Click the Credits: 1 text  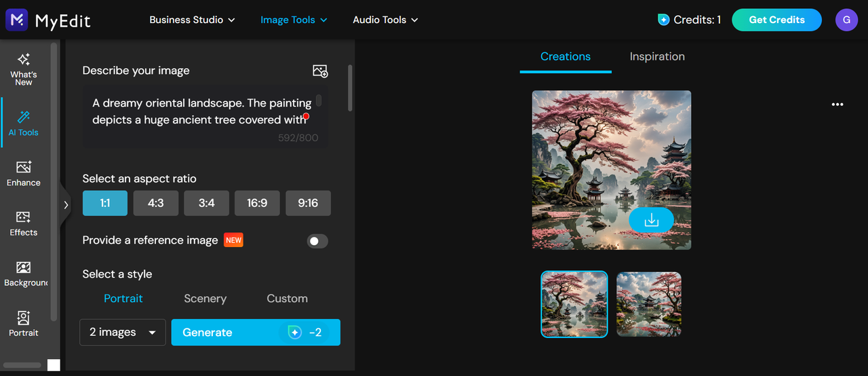pyautogui.click(x=697, y=20)
